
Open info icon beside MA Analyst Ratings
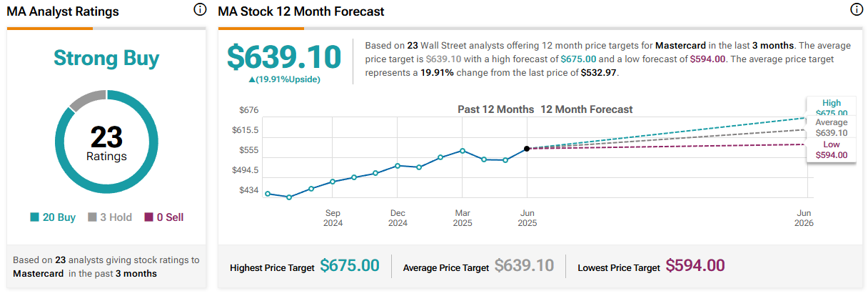tap(201, 10)
